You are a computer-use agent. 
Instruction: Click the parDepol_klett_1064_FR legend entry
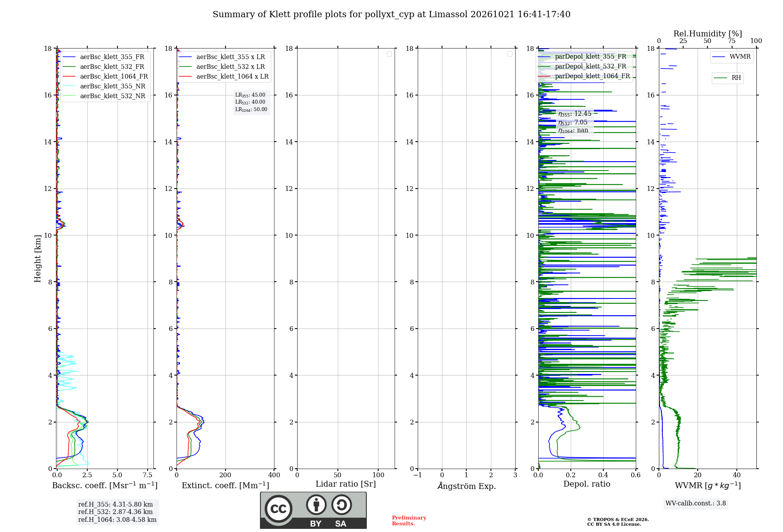584,76
